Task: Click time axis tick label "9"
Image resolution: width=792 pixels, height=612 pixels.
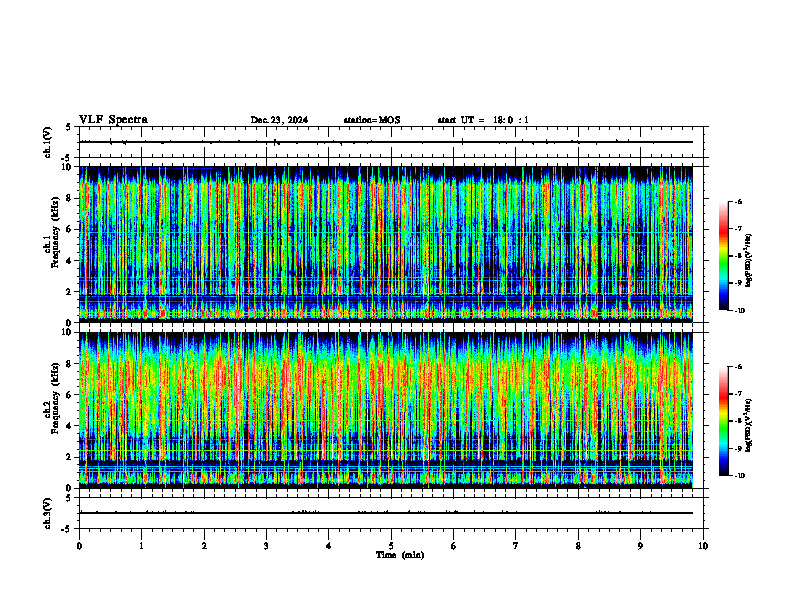Action: coord(640,546)
